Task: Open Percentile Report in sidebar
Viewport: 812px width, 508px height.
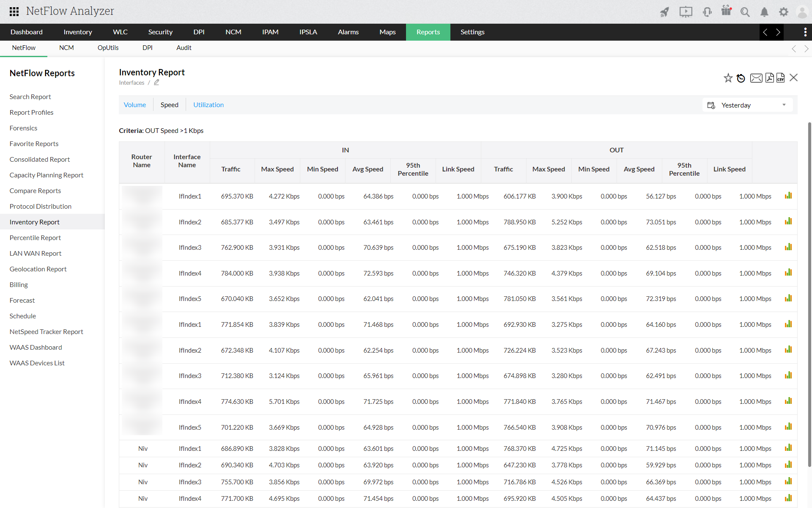Action: 35,238
